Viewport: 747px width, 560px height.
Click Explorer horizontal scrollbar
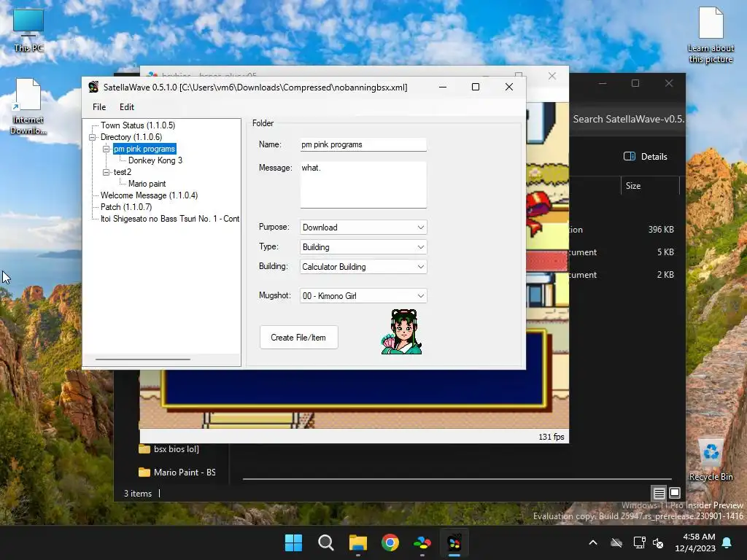tap(457, 478)
